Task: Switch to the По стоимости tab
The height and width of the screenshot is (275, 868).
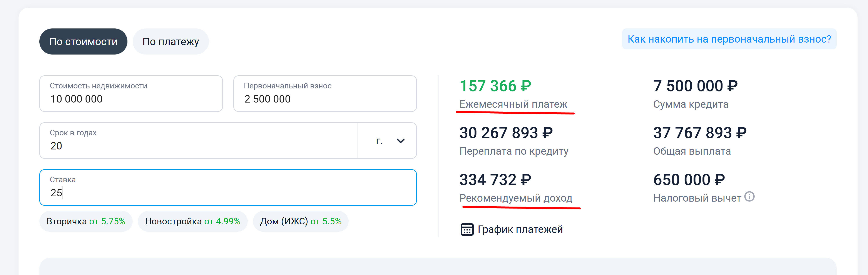Action: pos(83,41)
